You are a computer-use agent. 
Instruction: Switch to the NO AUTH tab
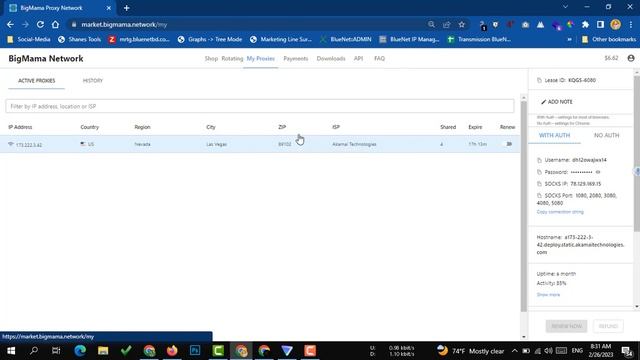[606, 135]
